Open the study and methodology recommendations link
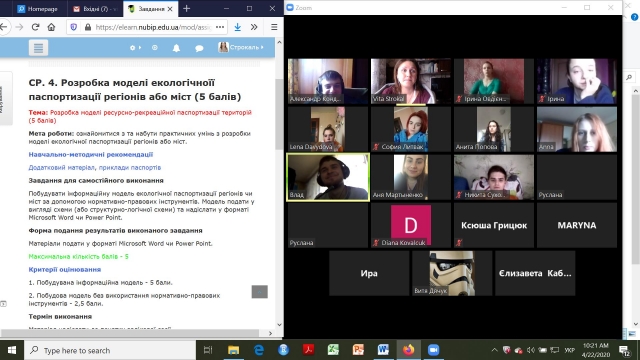 tap(91, 154)
